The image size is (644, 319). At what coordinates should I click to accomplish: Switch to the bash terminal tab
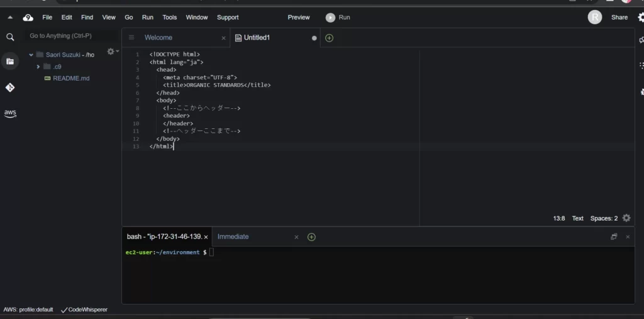164,237
